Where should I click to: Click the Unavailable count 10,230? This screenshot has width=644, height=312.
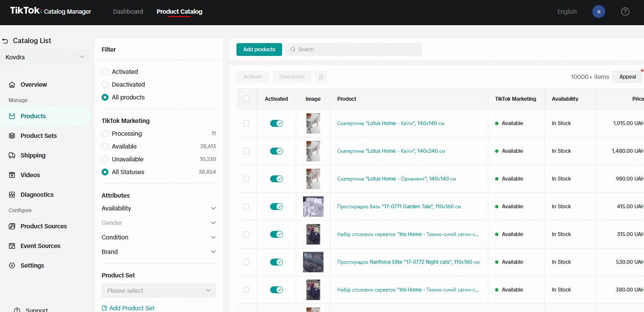(x=208, y=159)
